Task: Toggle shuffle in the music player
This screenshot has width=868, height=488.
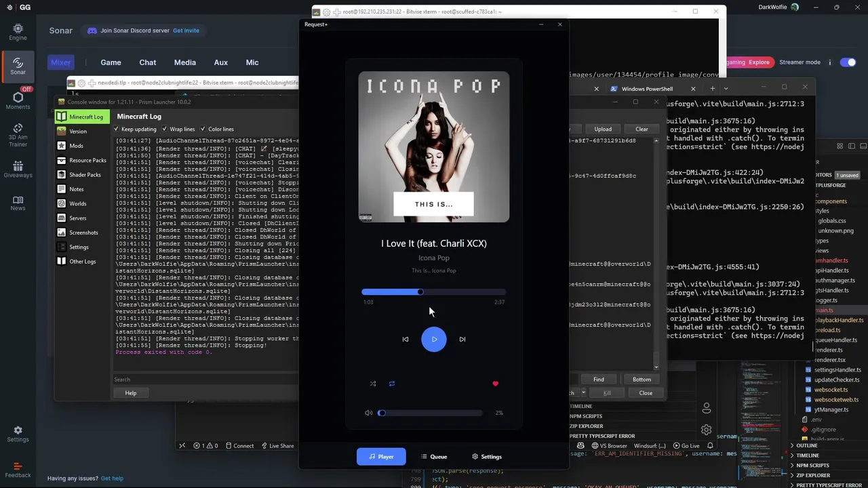Action: 373,384
